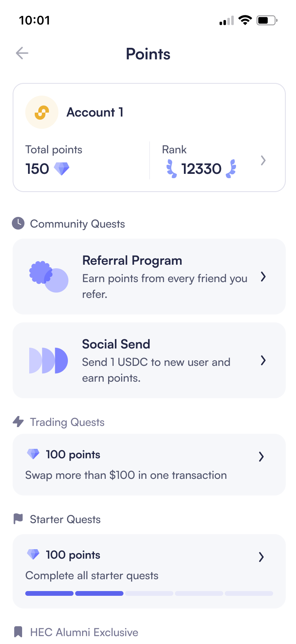Viewport: 296px width, 644px height.
Task: Tap the diamond icon beside 150 points
Action: [x=62, y=169]
